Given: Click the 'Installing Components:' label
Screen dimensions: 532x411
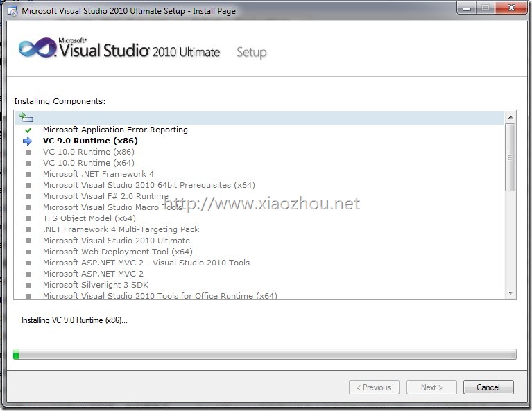Looking at the screenshot, I should [60, 101].
